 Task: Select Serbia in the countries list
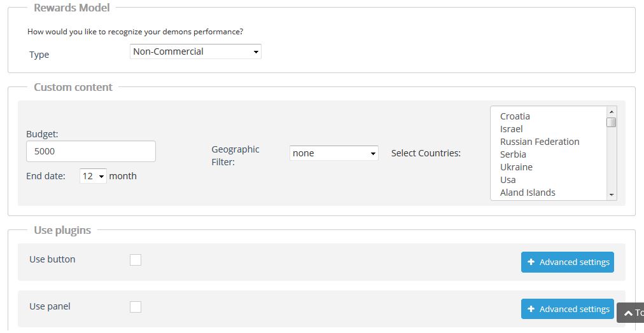pyautogui.click(x=513, y=154)
